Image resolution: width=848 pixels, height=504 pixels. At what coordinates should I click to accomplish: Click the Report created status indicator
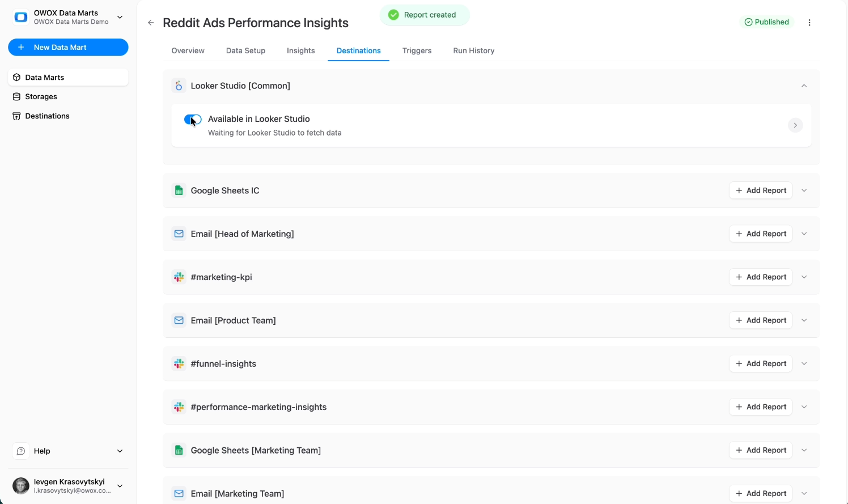425,15
